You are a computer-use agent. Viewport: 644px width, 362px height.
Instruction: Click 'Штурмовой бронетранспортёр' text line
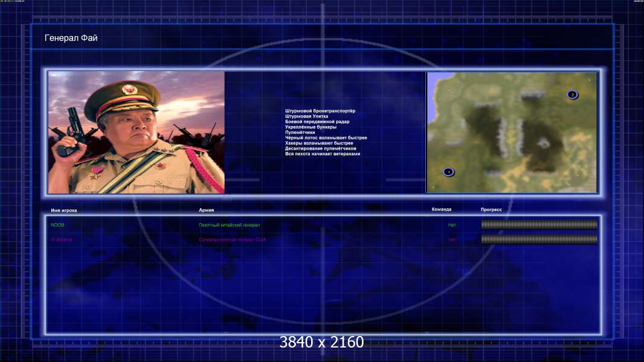(320, 110)
